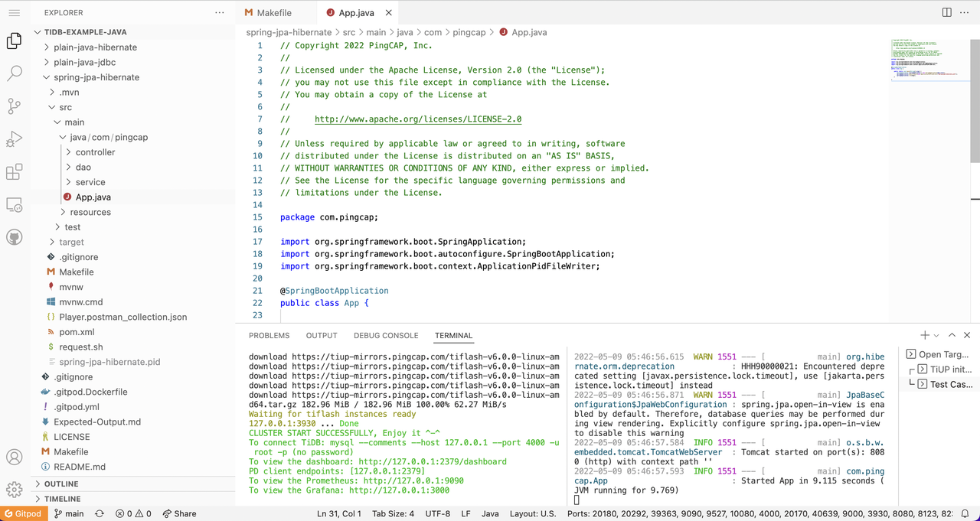Click the Manage gear icon
This screenshot has width=980, height=521.
click(x=14, y=490)
